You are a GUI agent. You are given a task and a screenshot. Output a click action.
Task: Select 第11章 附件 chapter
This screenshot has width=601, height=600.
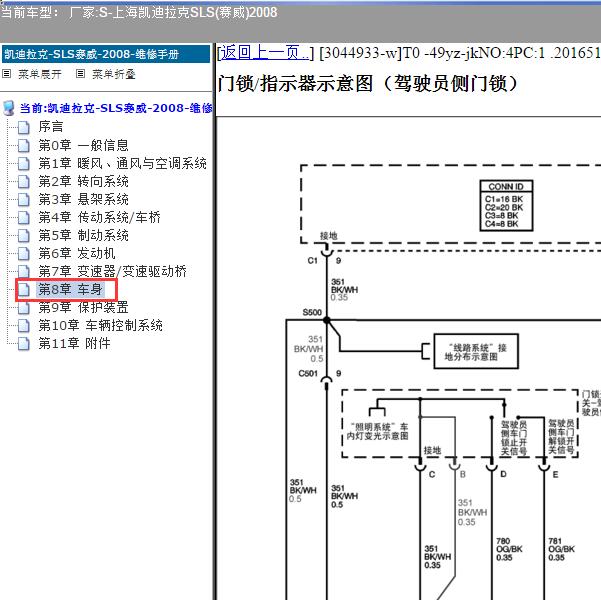74,344
